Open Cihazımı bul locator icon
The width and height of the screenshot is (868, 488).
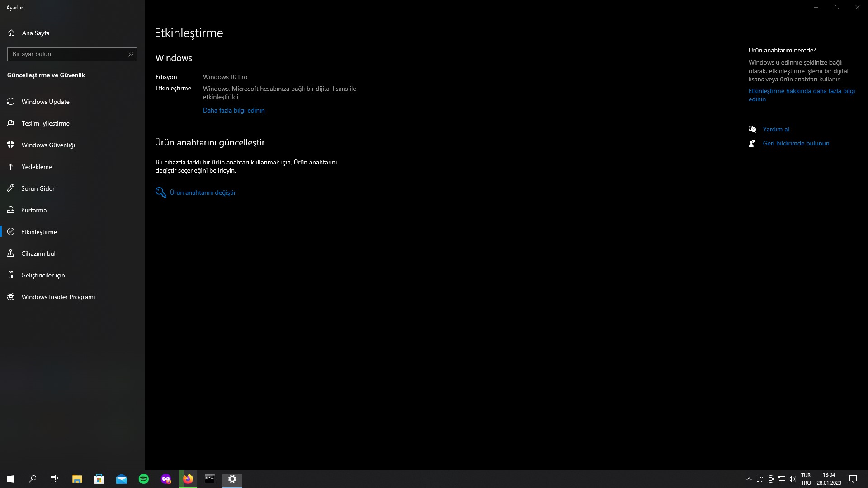point(11,253)
